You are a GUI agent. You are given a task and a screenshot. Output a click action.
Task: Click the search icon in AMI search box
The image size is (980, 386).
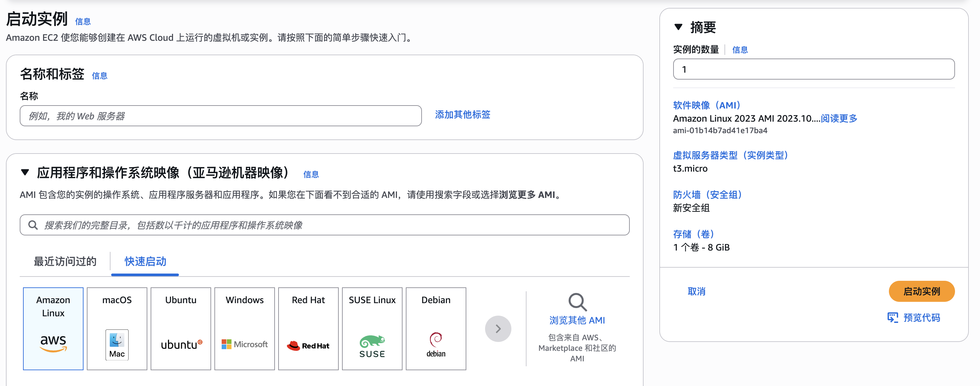(33, 225)
